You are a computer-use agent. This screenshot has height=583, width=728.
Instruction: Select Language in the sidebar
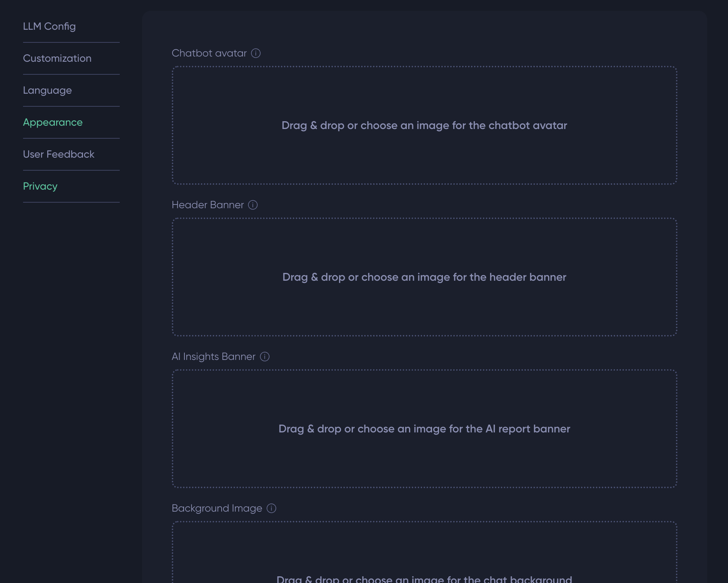[x=48, y=90]
